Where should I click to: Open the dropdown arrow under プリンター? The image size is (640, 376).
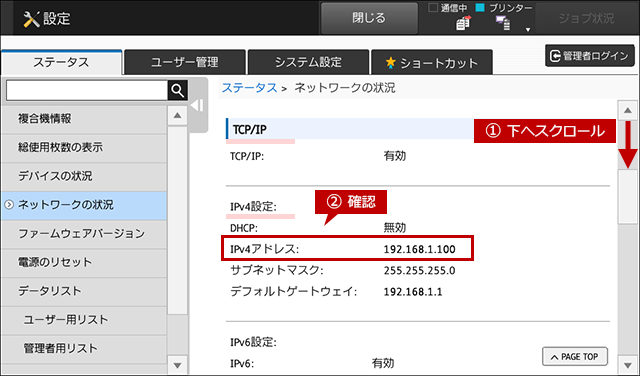[x=528, y=29]
